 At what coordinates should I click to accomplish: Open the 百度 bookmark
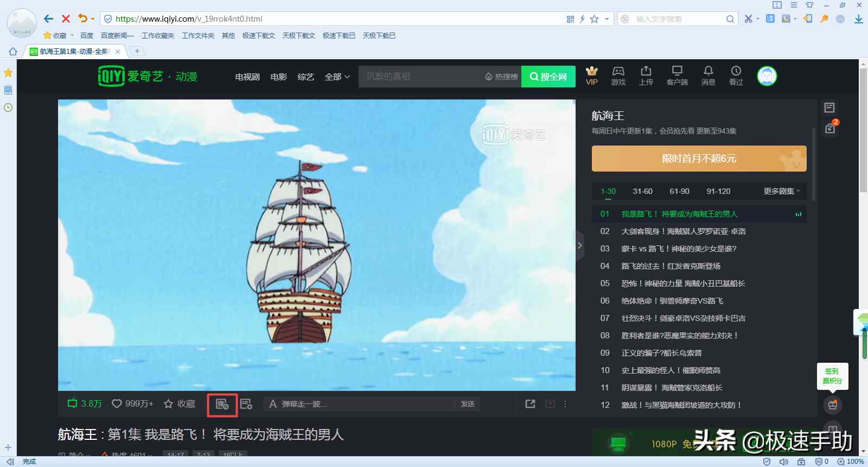pyautogui.click(x=87, y=36)
